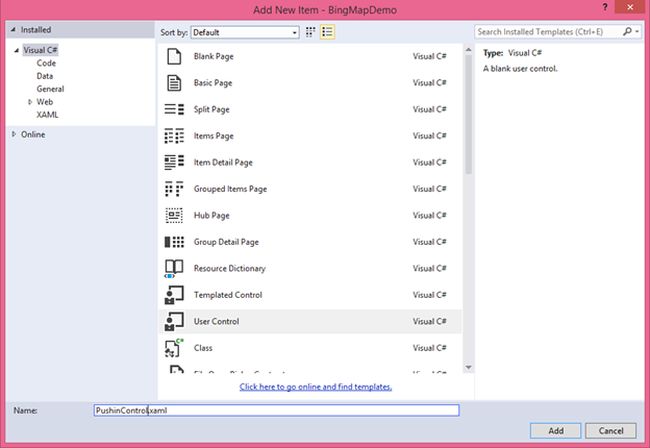Screen dimensions: 650x448
Task: Click scrollbar up arrow in template list
Action: [468, 50]
